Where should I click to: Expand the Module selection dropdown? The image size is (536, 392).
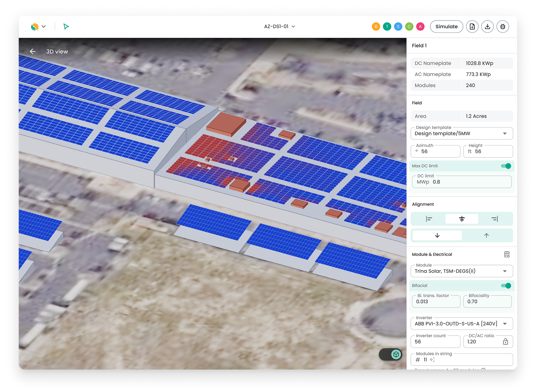pyautogui.click(x=462, y=271)
